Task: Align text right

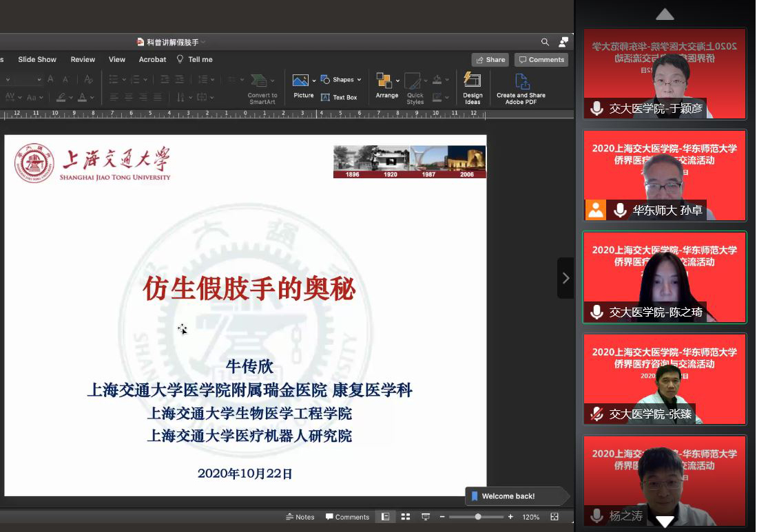Action: point(143,98)
